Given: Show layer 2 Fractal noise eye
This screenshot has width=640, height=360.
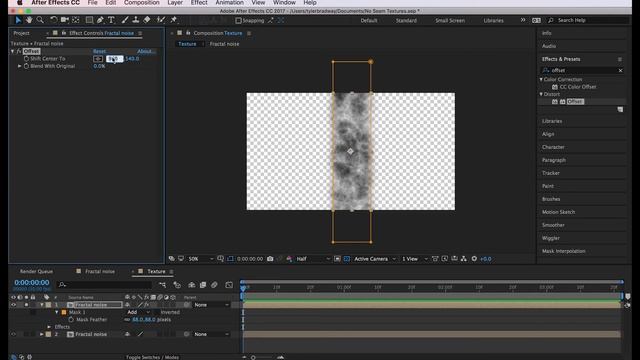Looking at the screenshot, I should tap(13, 334).
